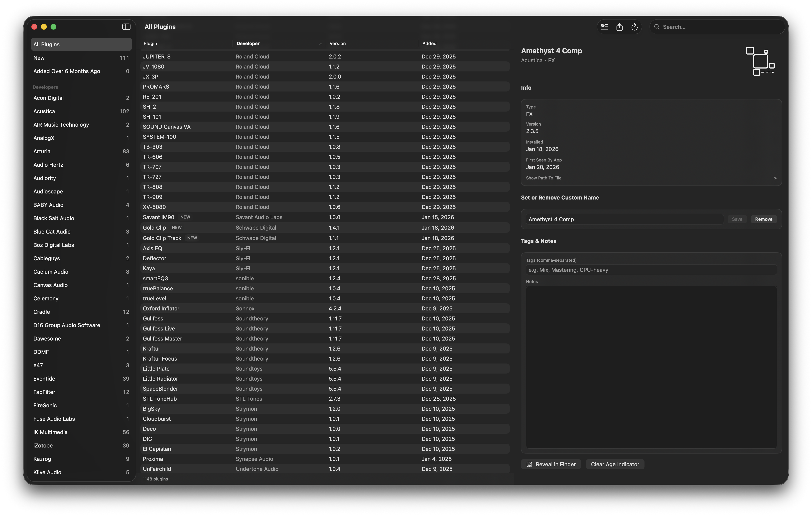Select New in sidebar
Image resolution: width=812 pixels, height=516 pixels.
point(81,58)
